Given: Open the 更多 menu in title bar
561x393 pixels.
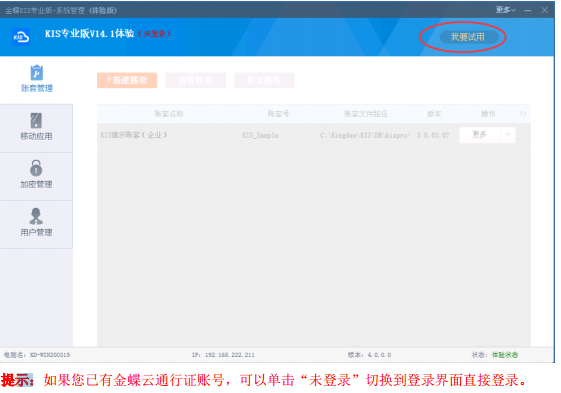Looking at the screenshot, I should coord(505,10).
